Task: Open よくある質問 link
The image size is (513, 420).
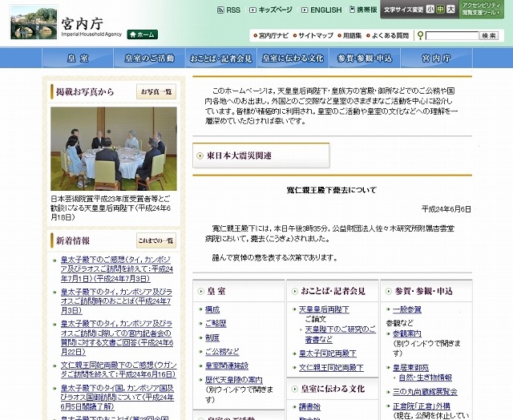Action: click(387, 35)
